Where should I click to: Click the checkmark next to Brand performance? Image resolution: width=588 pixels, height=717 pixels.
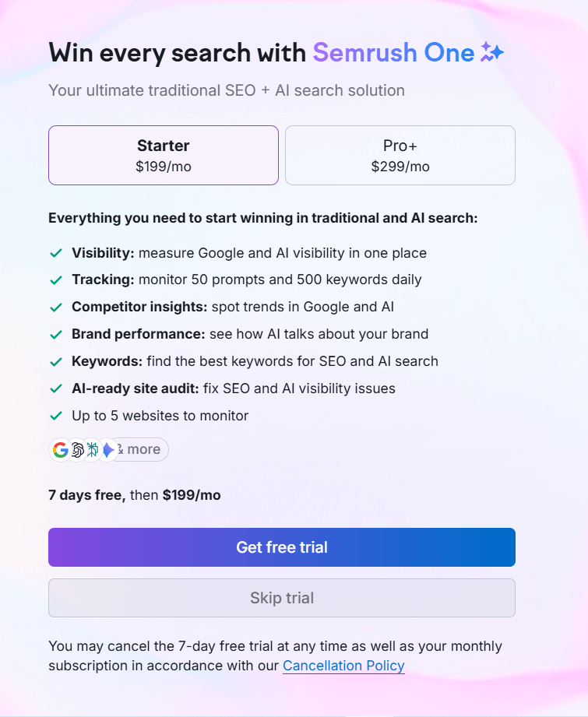[x=55, y=333]
